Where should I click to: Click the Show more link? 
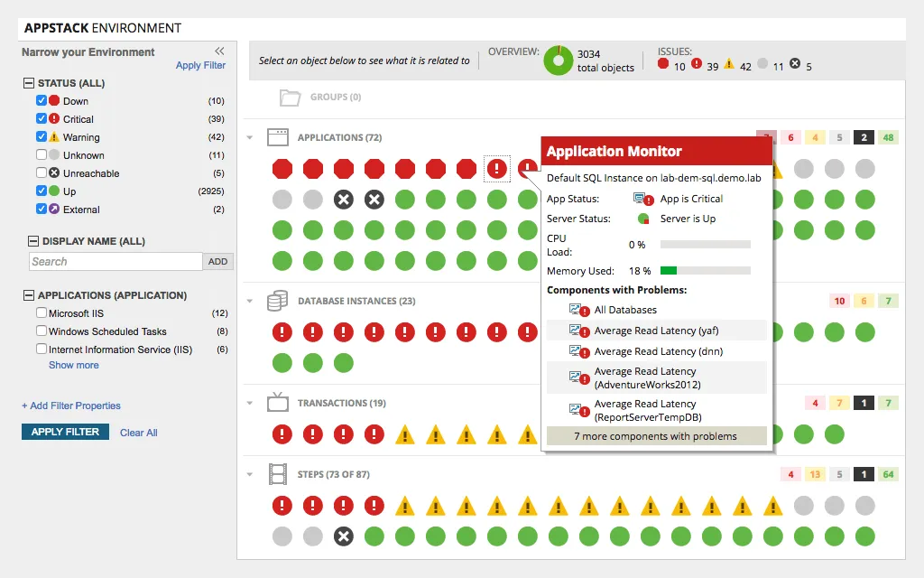(x=73, y=365)
